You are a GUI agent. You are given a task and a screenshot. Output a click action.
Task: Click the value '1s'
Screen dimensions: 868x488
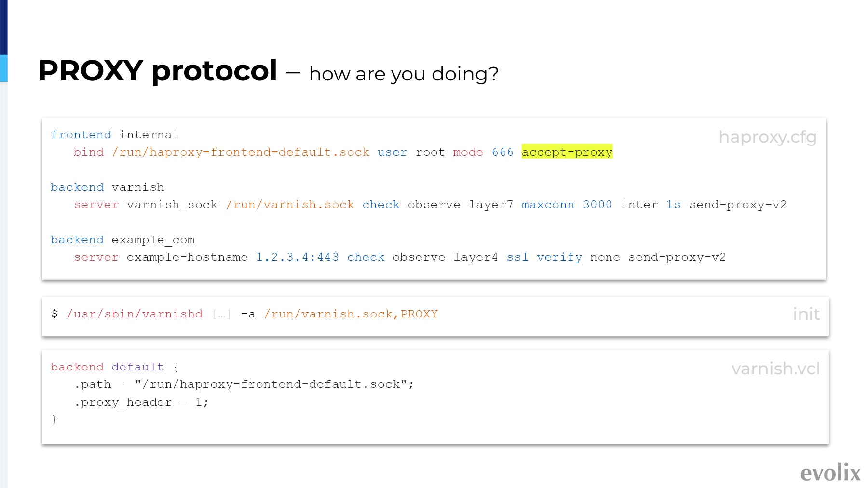tap(673, 205)
